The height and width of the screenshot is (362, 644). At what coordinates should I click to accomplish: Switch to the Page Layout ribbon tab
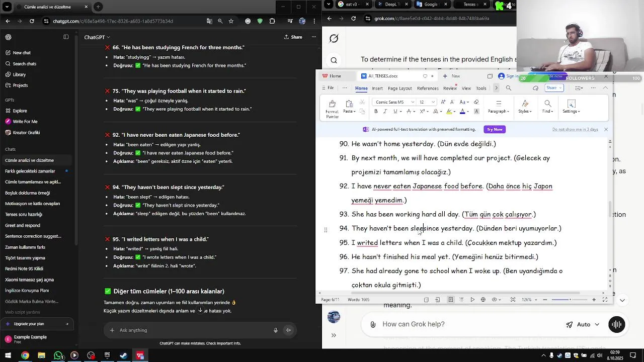[x=400, y=88]
